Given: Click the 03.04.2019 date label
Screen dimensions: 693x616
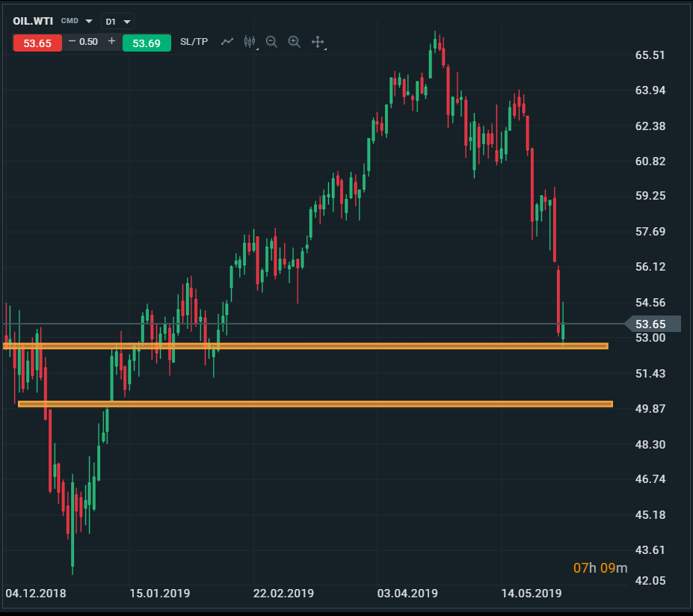Looking at the screenshot, I should (x=407, y=594).
